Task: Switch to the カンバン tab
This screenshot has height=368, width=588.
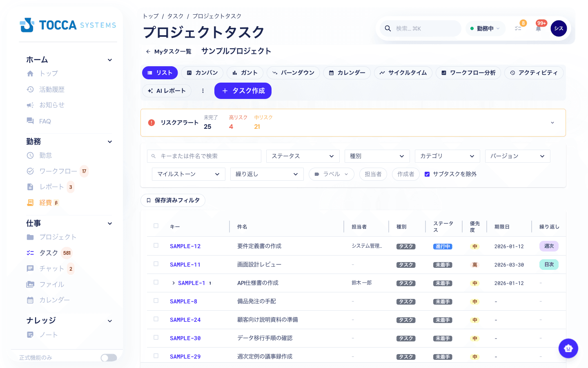Action: [202, 73]
